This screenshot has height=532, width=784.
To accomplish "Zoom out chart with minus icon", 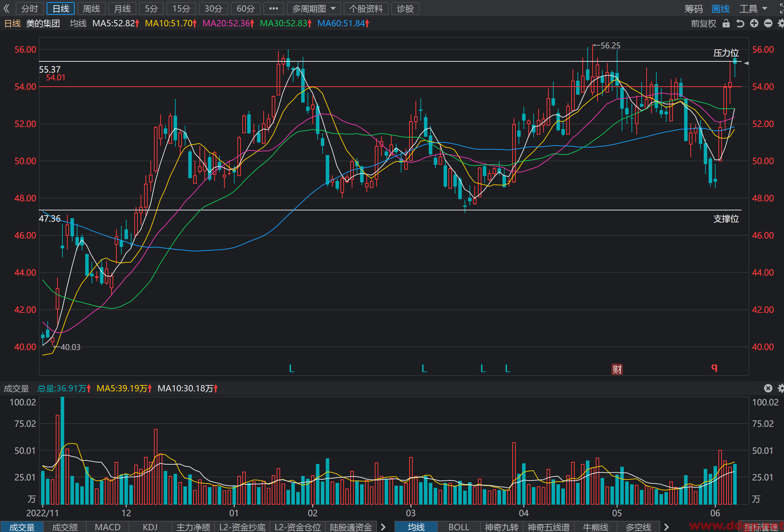I will 768,23.
